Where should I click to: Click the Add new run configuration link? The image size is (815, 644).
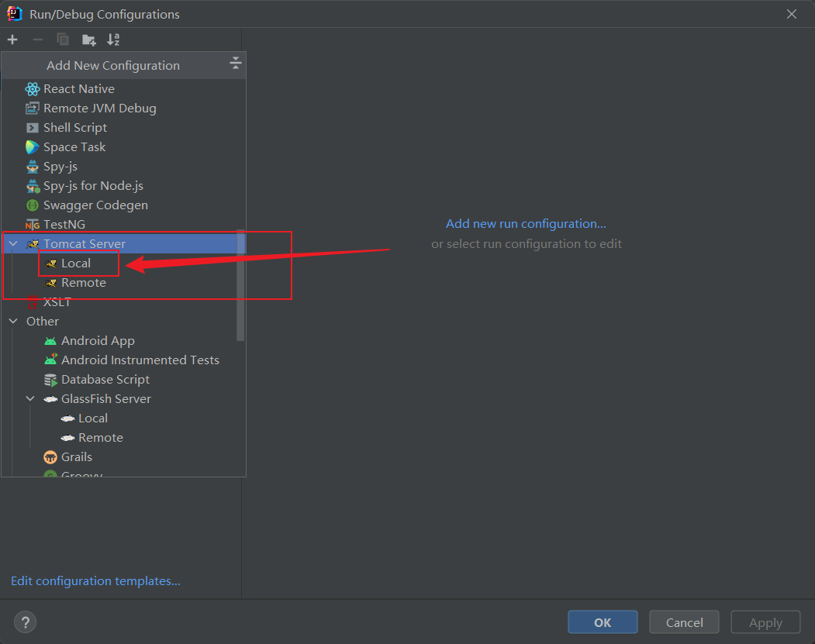[526, 224]
